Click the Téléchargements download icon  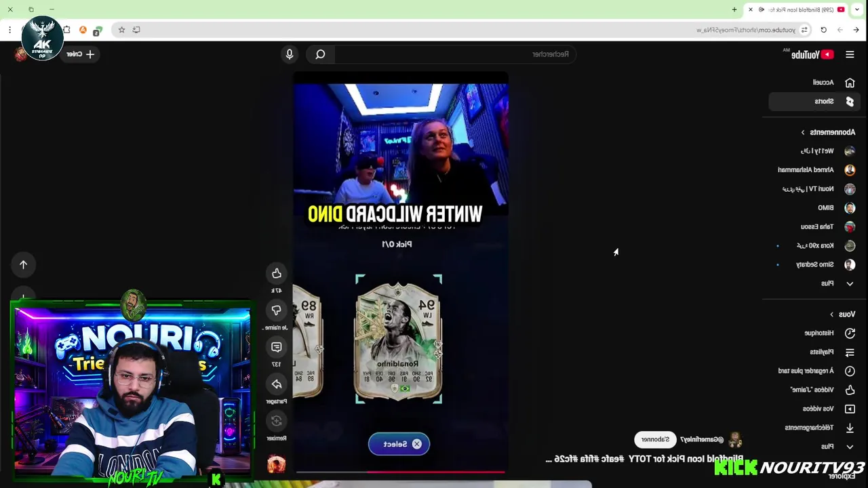click(x=850, y=428)
